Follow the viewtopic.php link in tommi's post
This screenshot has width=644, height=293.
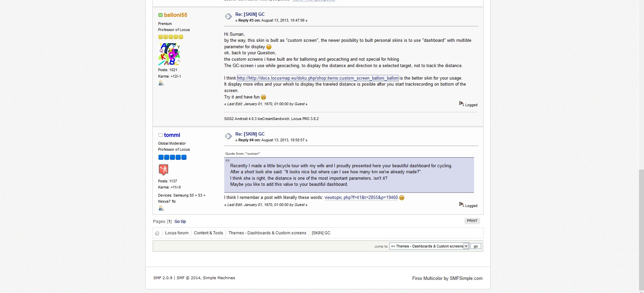click(x=361, y=198)
